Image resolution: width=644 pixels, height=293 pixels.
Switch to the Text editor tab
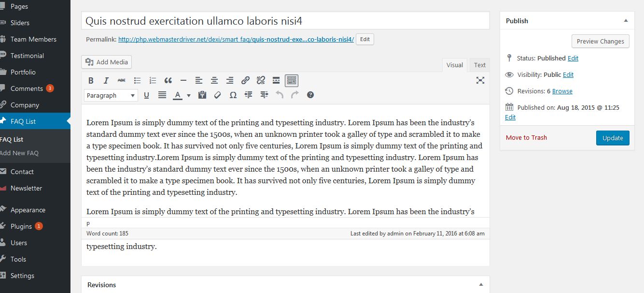(x=479, y=65)
